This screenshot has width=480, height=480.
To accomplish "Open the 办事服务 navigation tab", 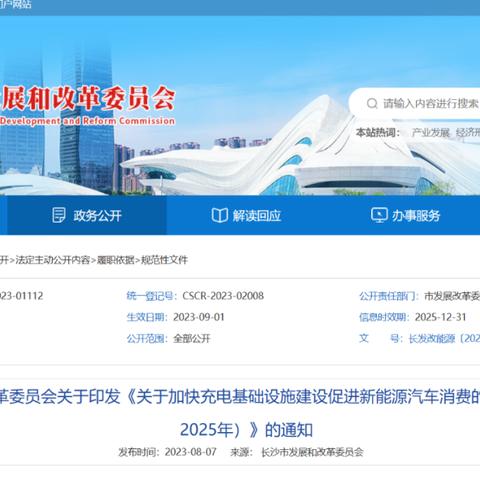I will (x=406, y=215).
